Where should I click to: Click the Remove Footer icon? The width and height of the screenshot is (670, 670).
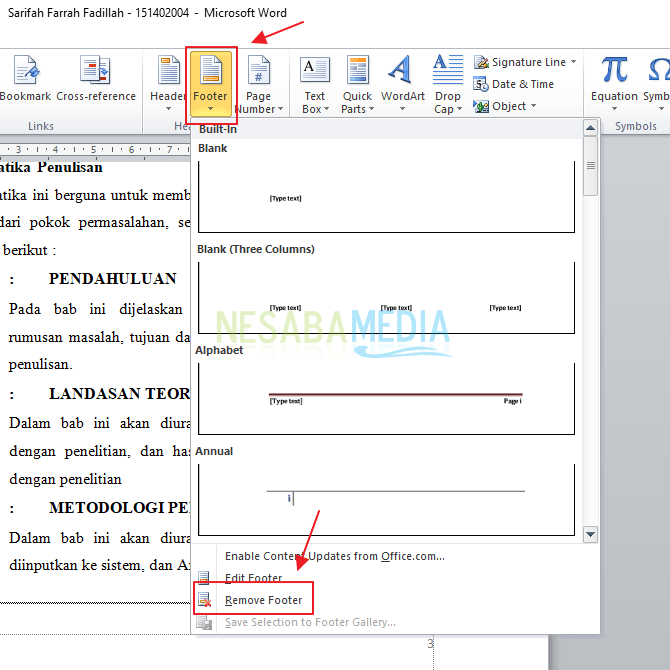205,600
